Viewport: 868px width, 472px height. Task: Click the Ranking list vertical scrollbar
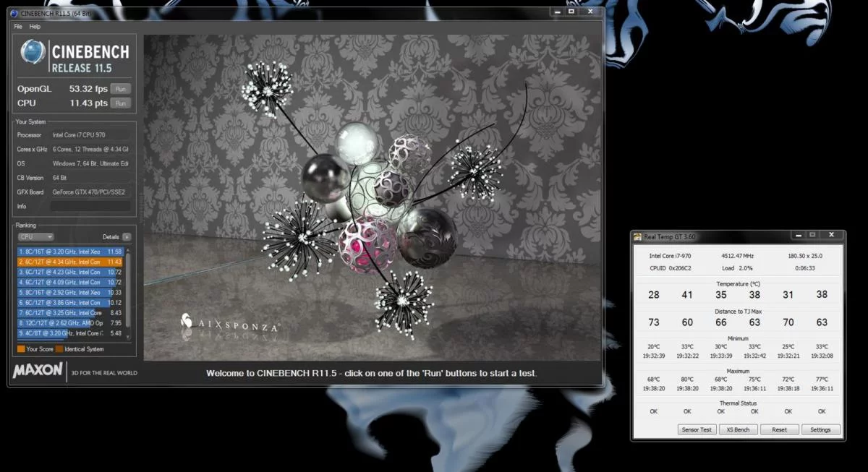point(129,295)
